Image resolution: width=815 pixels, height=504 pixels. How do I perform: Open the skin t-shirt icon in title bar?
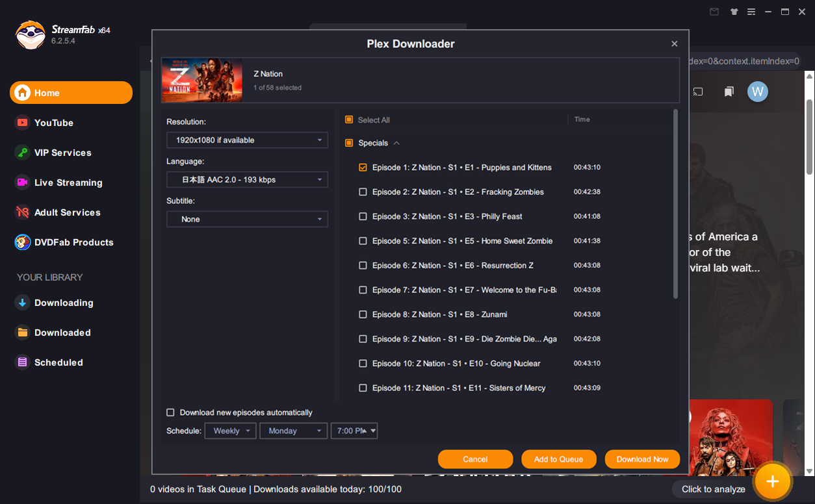point(734,12)
